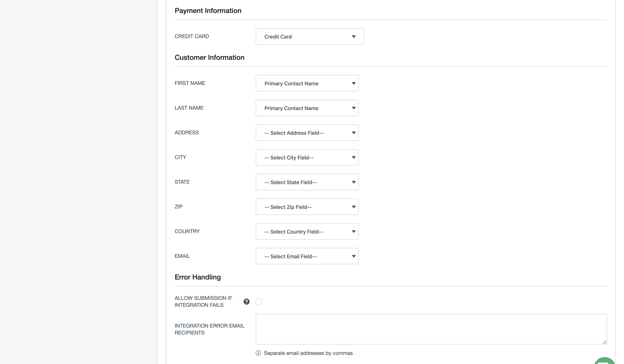Expand the First Name field dropdown

(x=307, y=83)
